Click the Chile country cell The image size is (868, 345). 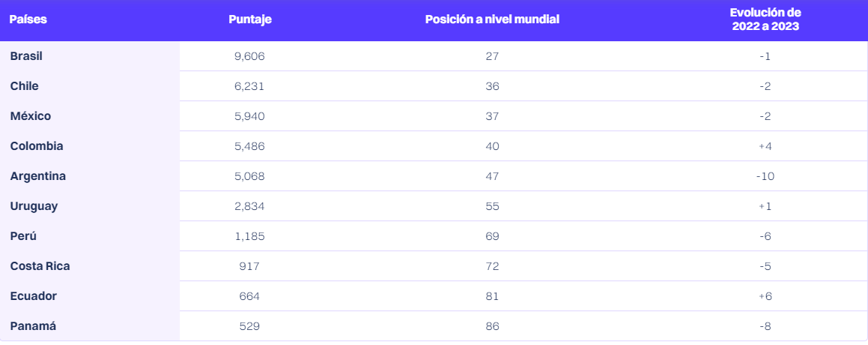[25, 86]
